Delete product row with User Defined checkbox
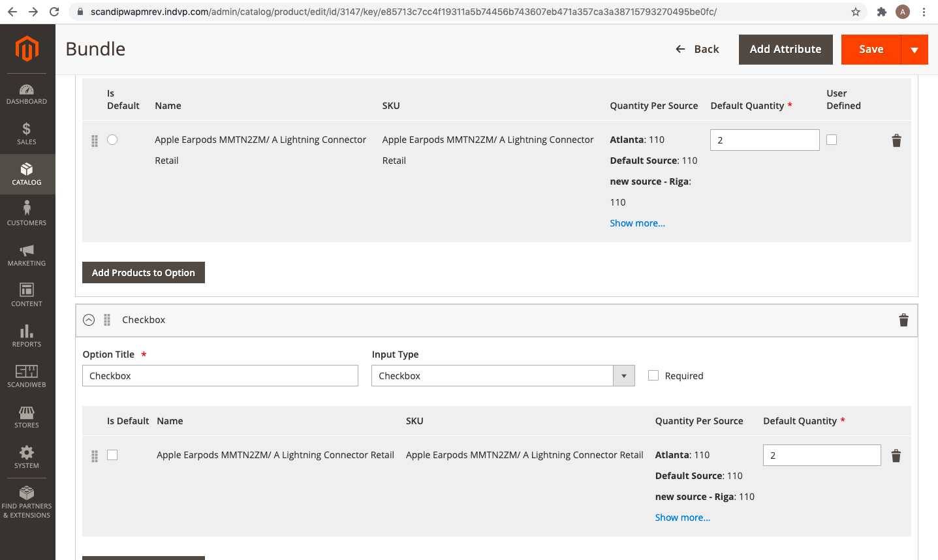938x560 pixels. click(x=896, y=140)
